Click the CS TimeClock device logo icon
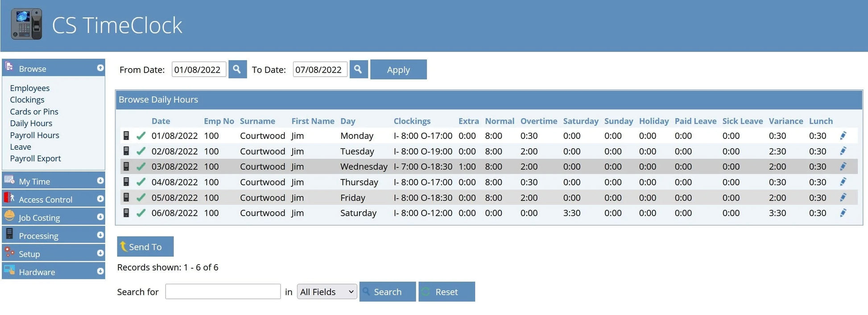 click(26, 24)
